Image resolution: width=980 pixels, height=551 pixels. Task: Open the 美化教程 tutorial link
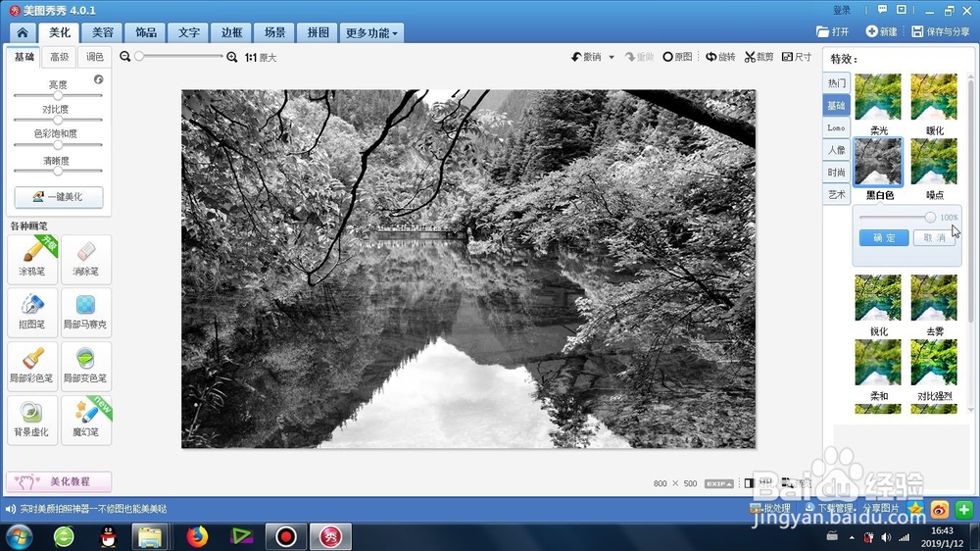pyautogui.click(x=59, y=481)
